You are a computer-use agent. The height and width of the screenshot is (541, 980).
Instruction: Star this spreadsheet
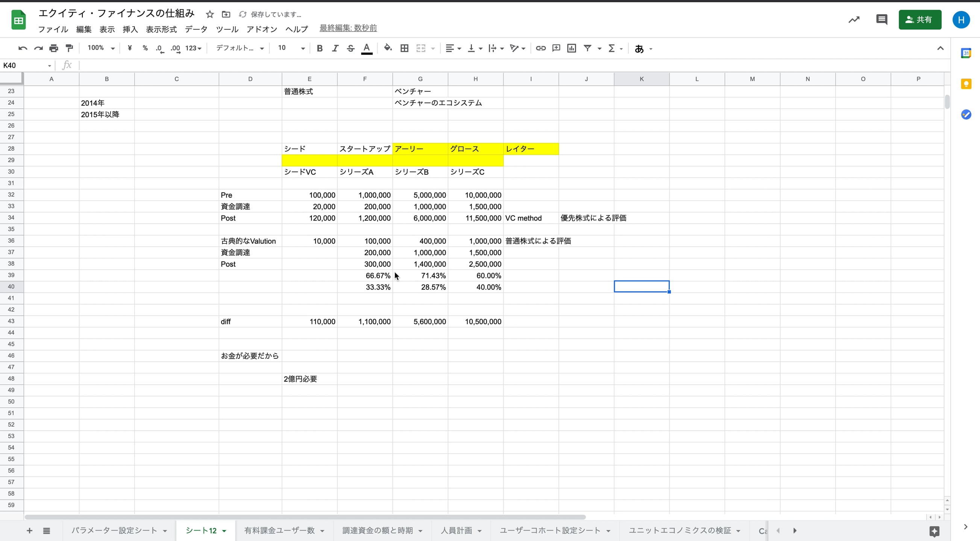click(209, 14)
